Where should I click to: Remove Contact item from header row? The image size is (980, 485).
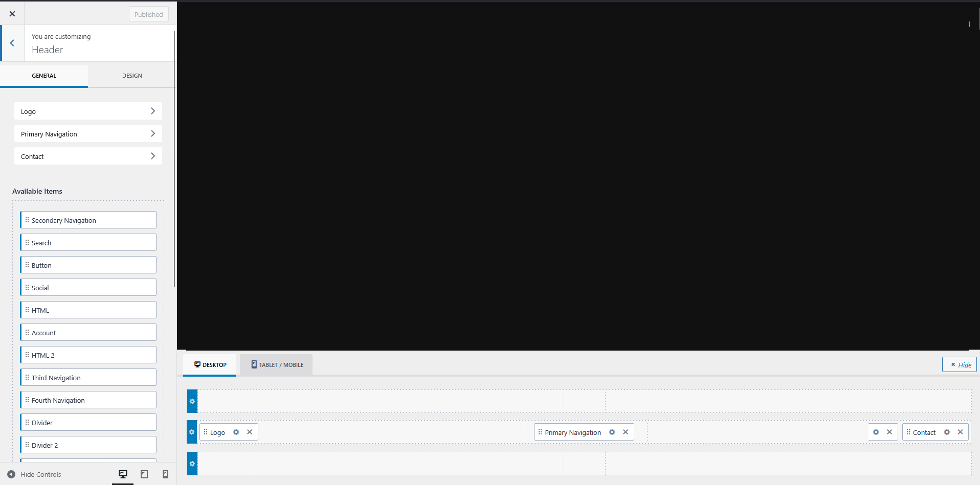click(x=961, y=432)
